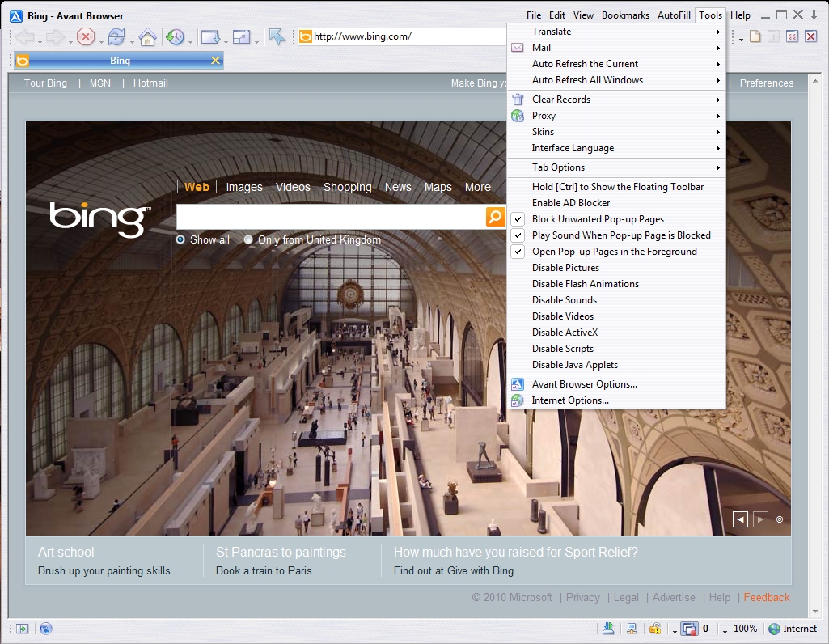Click the popup blocker windows status icon
The image size is (829, 644).
tap(689, 629)
